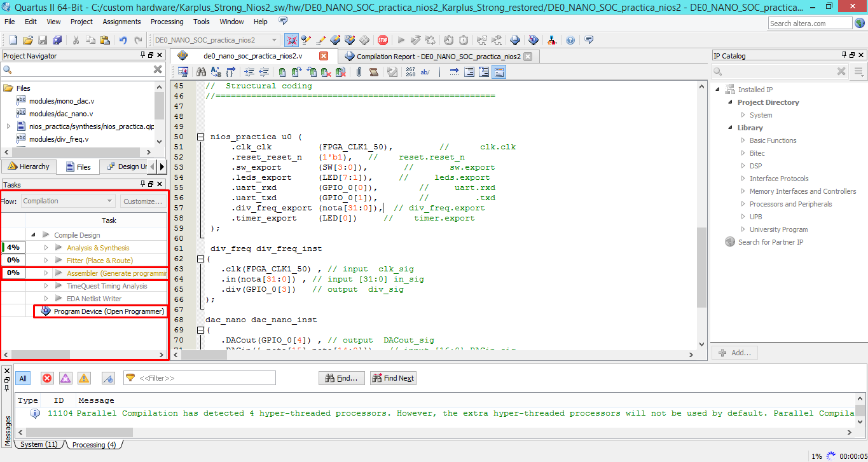Click the Add... button in IP Catalog
Screen dimensions: 868x462
pyautogui.click(x=734, y=353)
